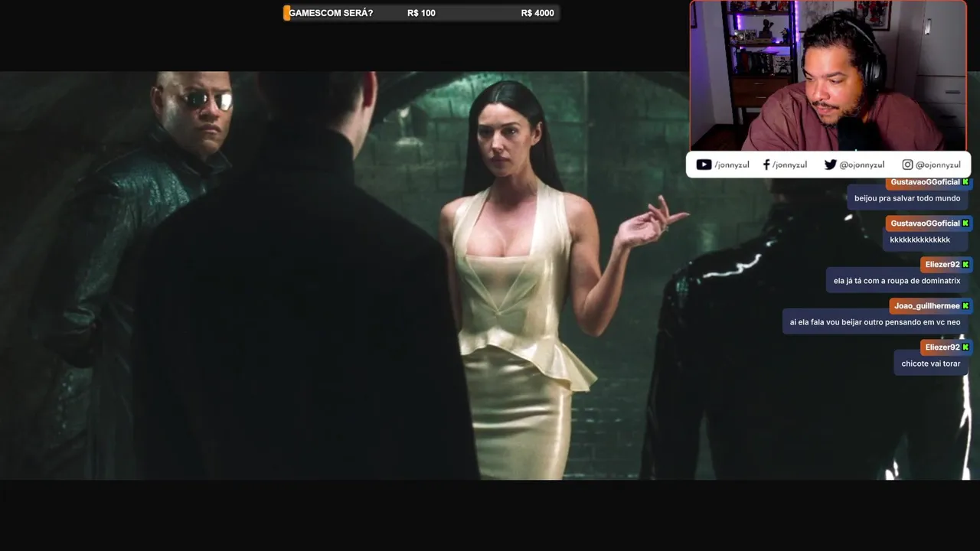This screenshot has height=551, width=980.
Task: Click the chat message "beijou pra salvar todo mundo"
Action: pos(907,198)
